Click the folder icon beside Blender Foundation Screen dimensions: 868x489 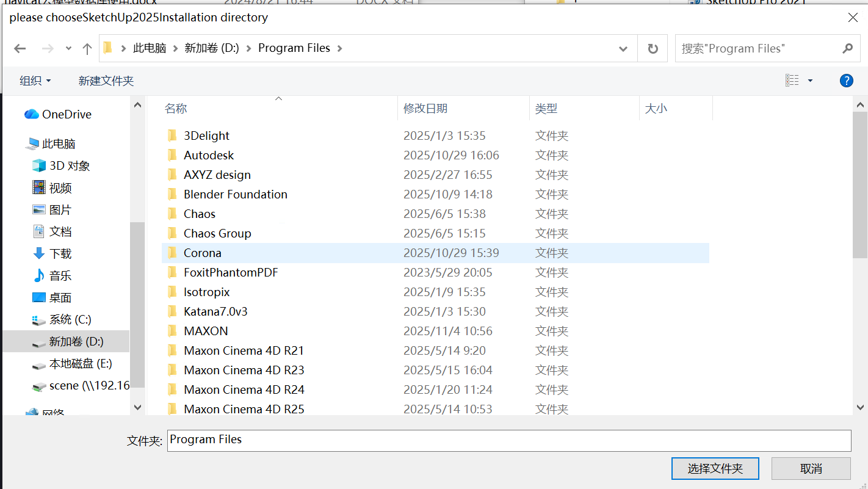[172, 194]
